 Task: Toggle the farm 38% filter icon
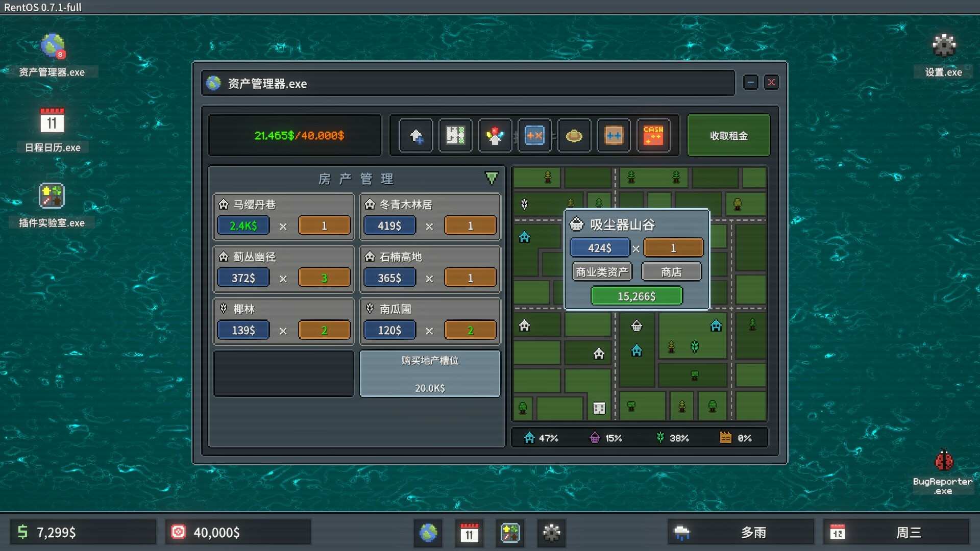pyautogui.click(x=660, y=438)
